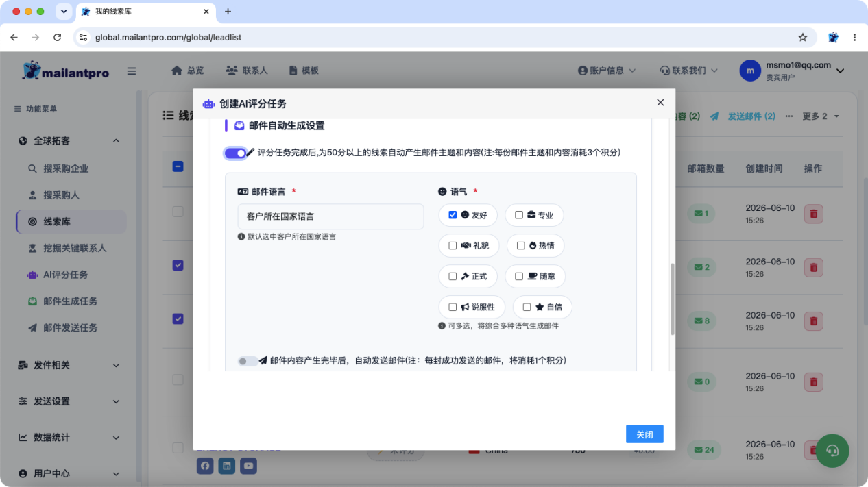868x487 pixels.
Task: Delete the row with 0 mailboxes
Action: [813, 382]
